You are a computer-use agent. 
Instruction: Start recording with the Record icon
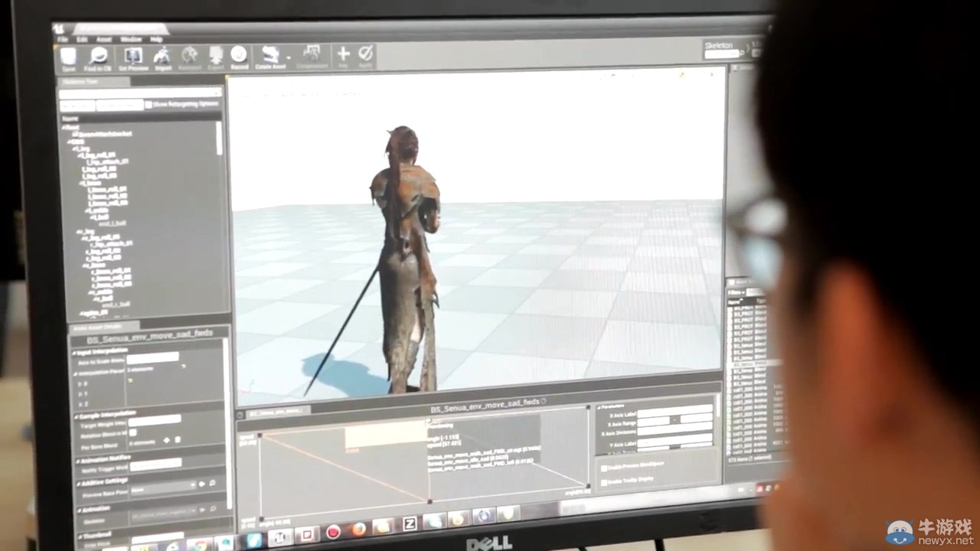(239, 57)
